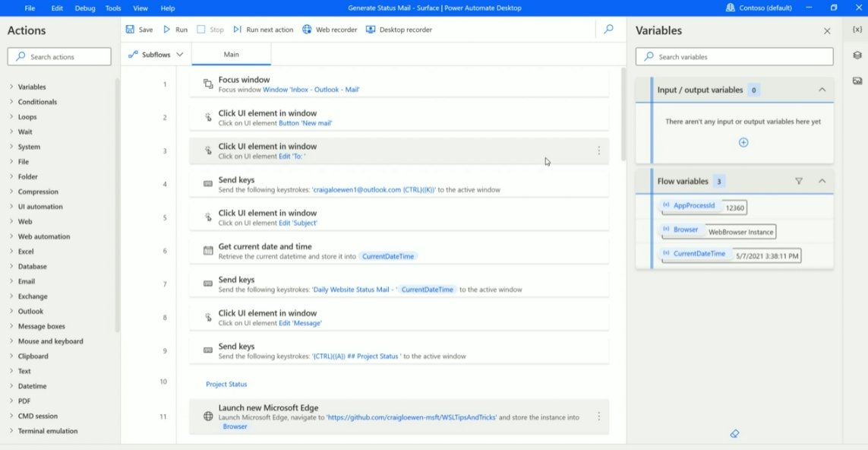The height and width of the screenshot is (450, 868).
Task: Click the GitHub WSLTipsAndTricks URL link
Action: tap(412, 417)
